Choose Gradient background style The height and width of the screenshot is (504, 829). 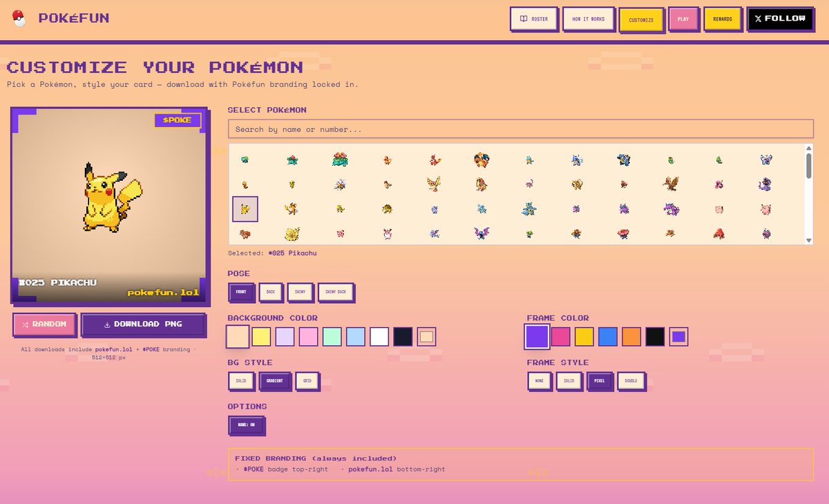point(275,380)
